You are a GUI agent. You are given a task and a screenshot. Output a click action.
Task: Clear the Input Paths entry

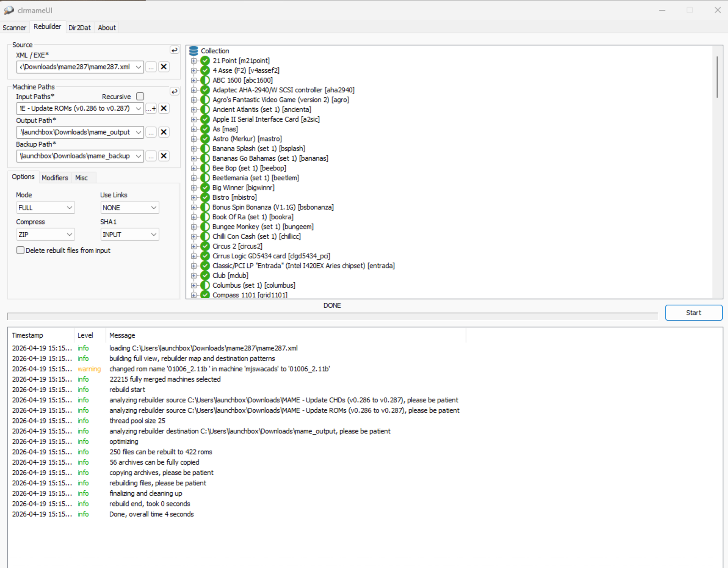pyautogui.click(x=164, y=108)
